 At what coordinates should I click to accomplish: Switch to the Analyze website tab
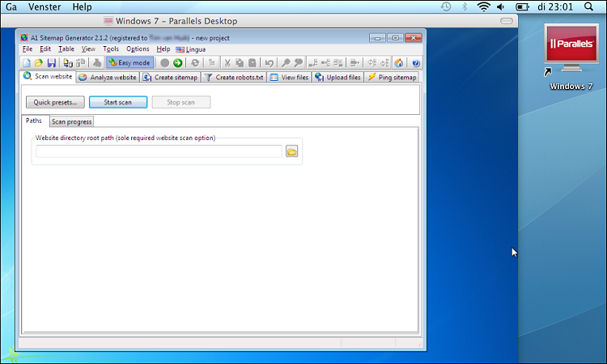(x=108, y=78)
